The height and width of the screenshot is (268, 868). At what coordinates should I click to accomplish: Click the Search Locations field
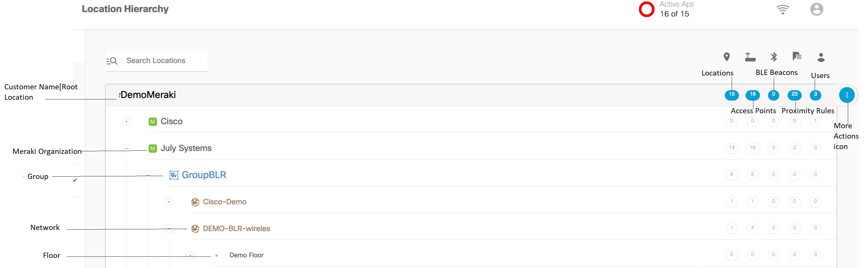(x=156, y=61)
